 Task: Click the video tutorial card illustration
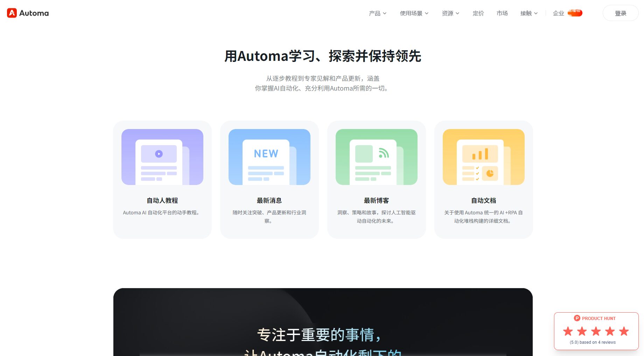(162, 157)
